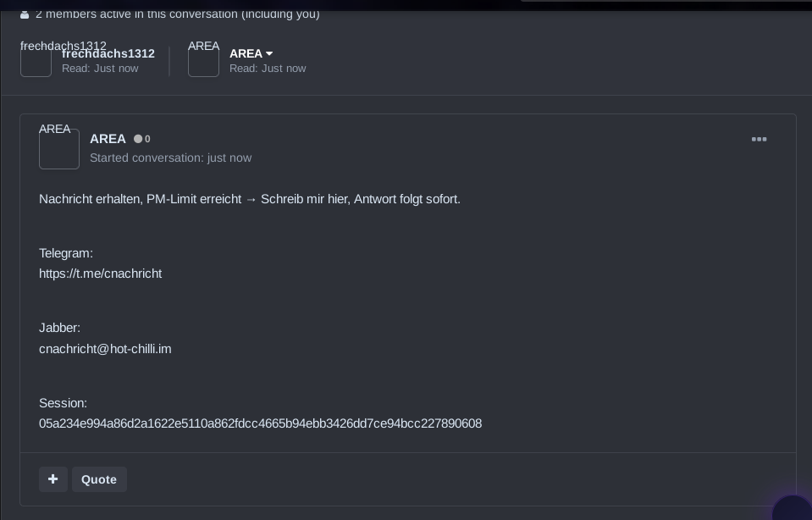Open the Telegram t.me/cnachricht link

pos(101,274)
